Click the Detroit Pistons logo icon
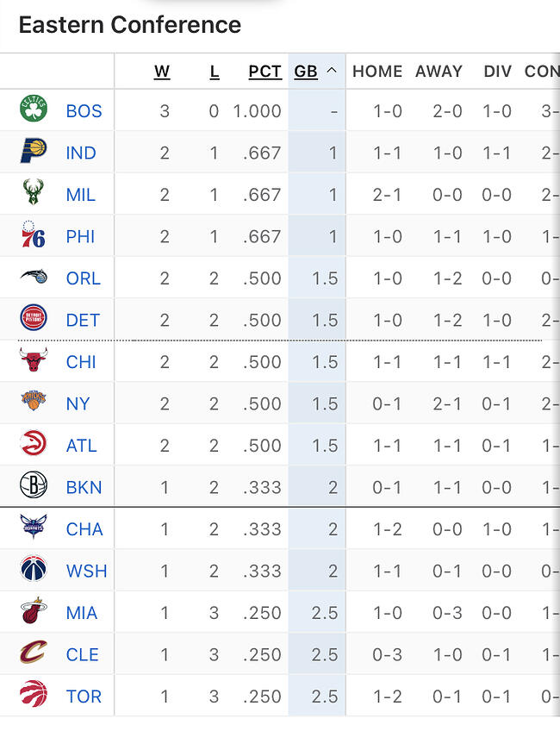 tap(34, 319)
